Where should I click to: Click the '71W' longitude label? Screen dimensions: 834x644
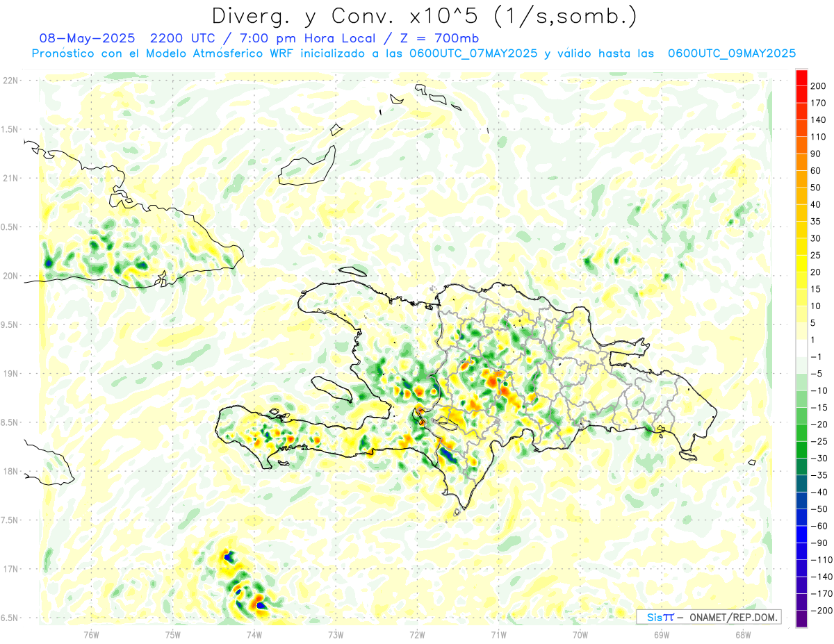coord(498,634)
